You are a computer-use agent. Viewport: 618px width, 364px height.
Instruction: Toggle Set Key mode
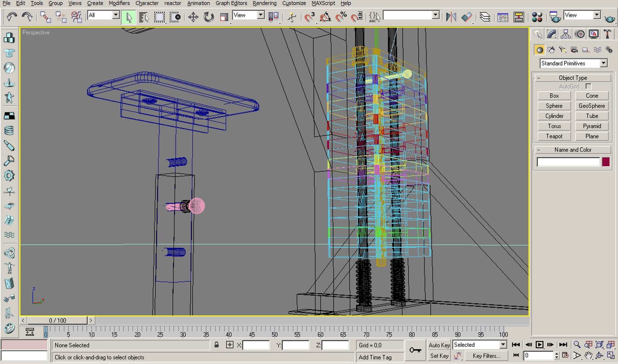coord(439,356)
